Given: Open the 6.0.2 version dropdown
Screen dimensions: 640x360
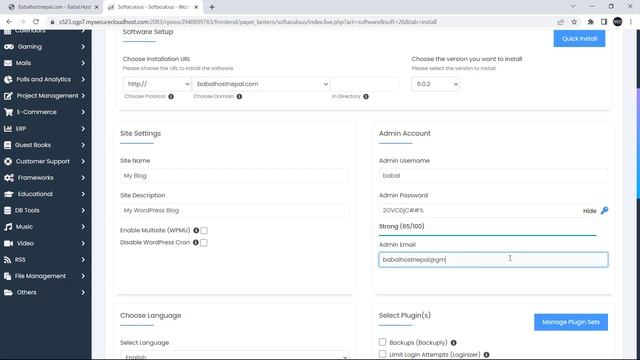Looking at the screenshot, I should pos(436,84).
